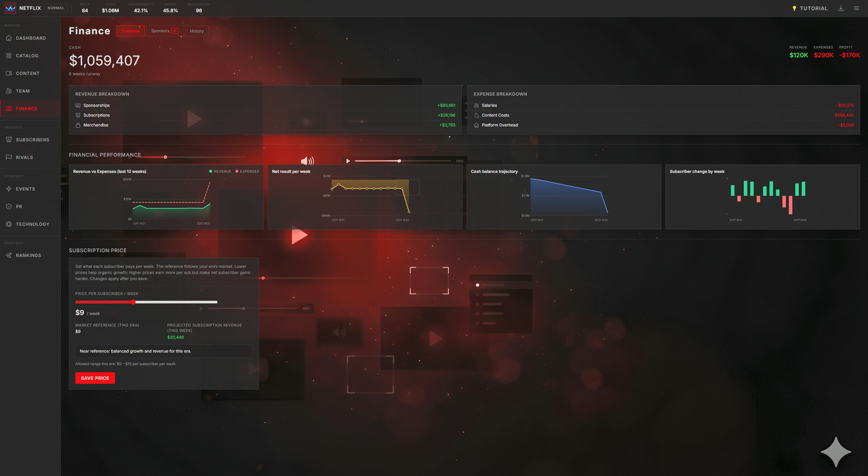
Task: Open the Technology chip icon
Action: tap(9, 224)
